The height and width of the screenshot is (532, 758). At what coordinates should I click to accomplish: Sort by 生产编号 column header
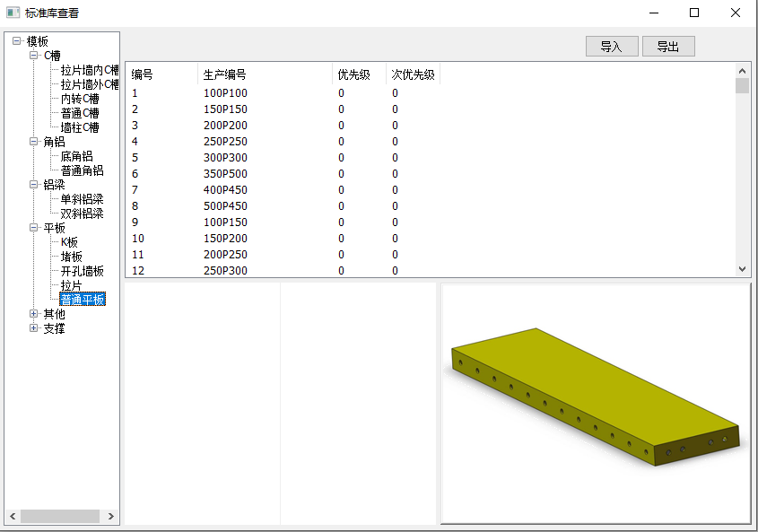(225, 74)
